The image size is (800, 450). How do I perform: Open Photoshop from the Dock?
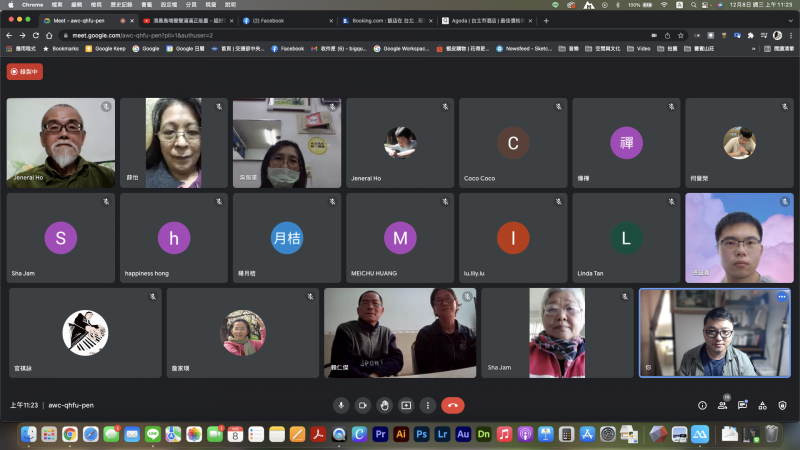click(x=421, y=434)
